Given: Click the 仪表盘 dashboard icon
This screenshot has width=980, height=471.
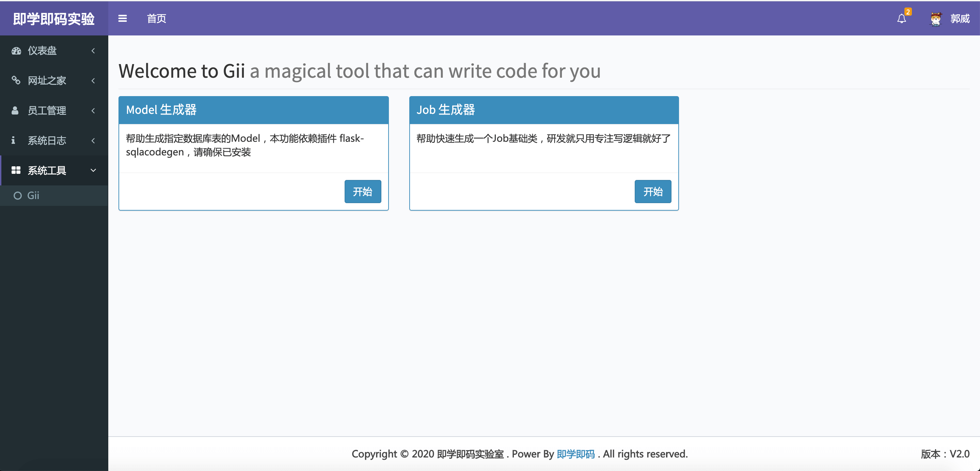Looking at the screenshot, I should pos(16,51).
